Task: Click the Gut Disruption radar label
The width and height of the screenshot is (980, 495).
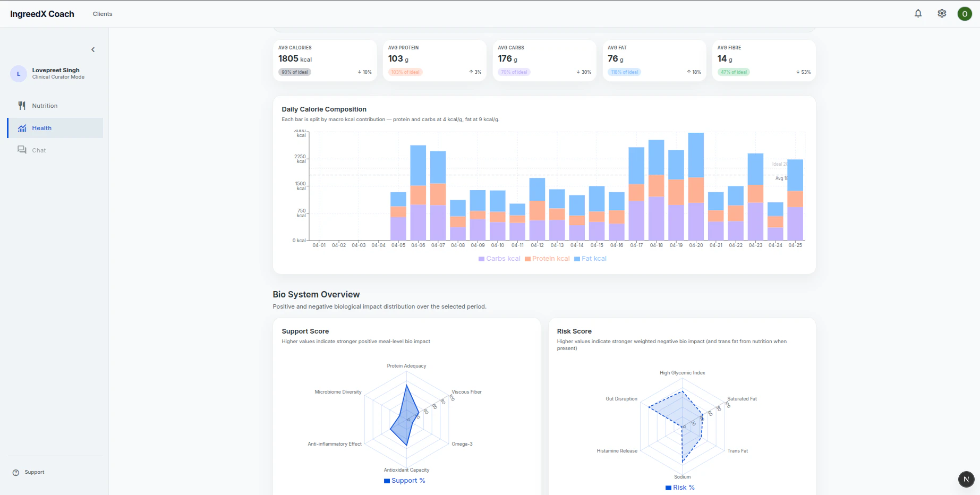Action: [x=621, y=399]
